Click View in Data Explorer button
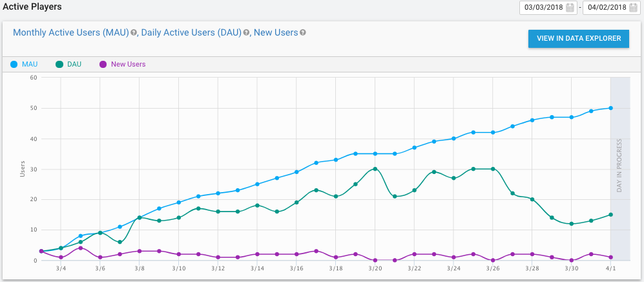This screenshot has width=644, height=282. coord(578,39)
